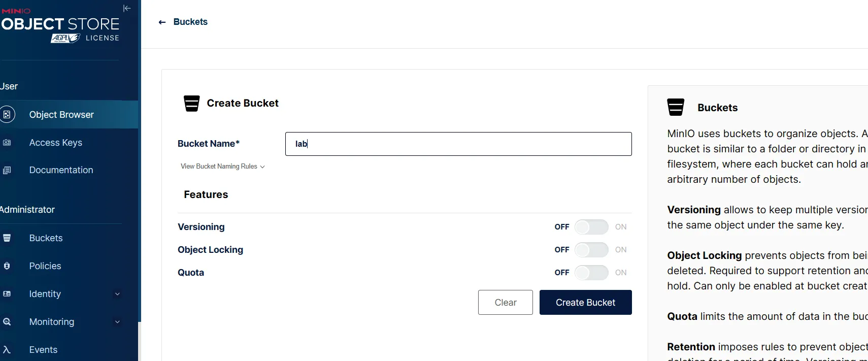Click the Clear button
This screenshot has height=361, width=868.
click(x=506, y=303)
